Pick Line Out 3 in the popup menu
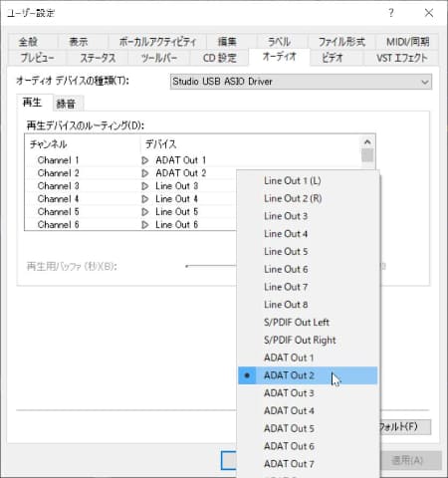This screenshot has height=478, width=448. click(x=308, y=216)
